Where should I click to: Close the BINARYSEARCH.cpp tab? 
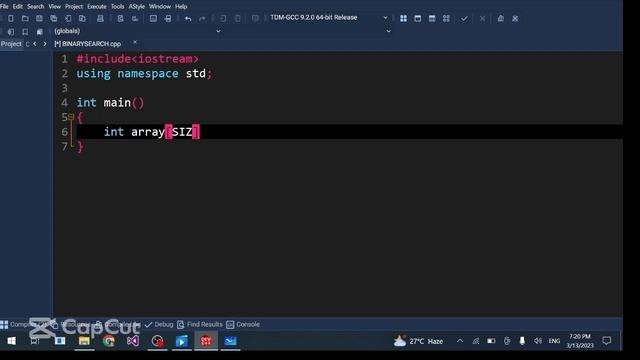coord(135,42)
